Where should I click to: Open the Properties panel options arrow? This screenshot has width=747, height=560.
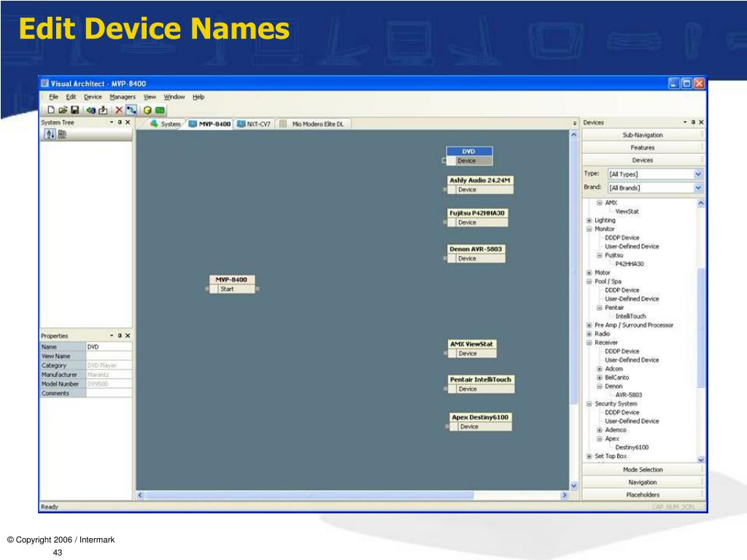[x=112, y=335]
